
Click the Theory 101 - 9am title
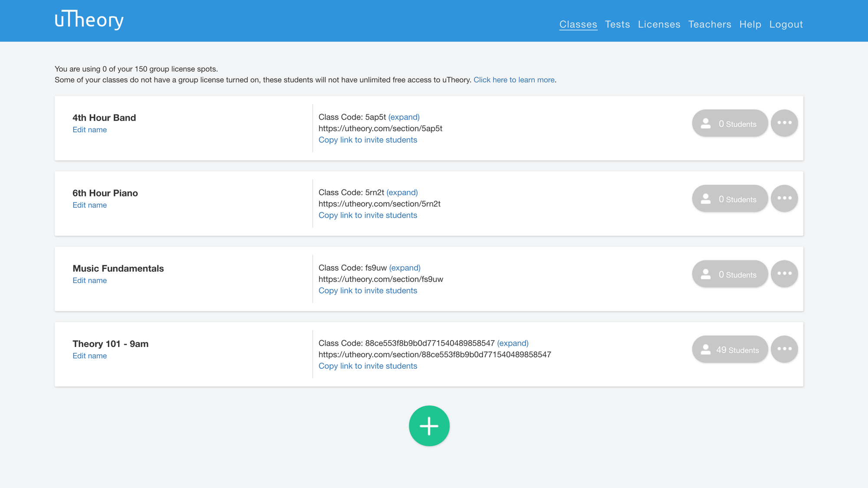click(x=110, y=344)
